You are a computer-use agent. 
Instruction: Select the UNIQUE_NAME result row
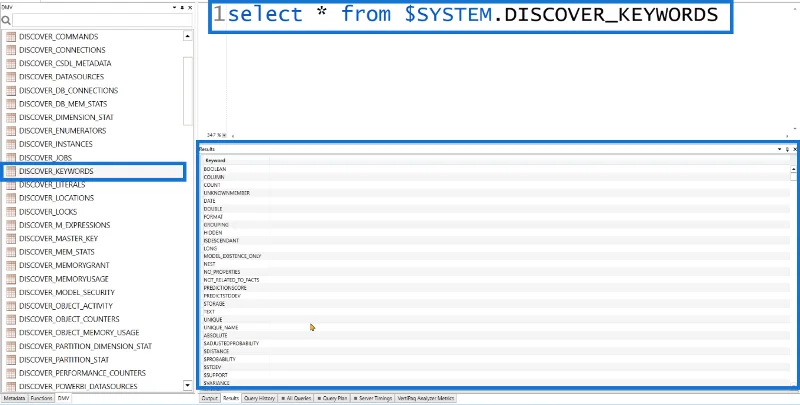point(495,327)
